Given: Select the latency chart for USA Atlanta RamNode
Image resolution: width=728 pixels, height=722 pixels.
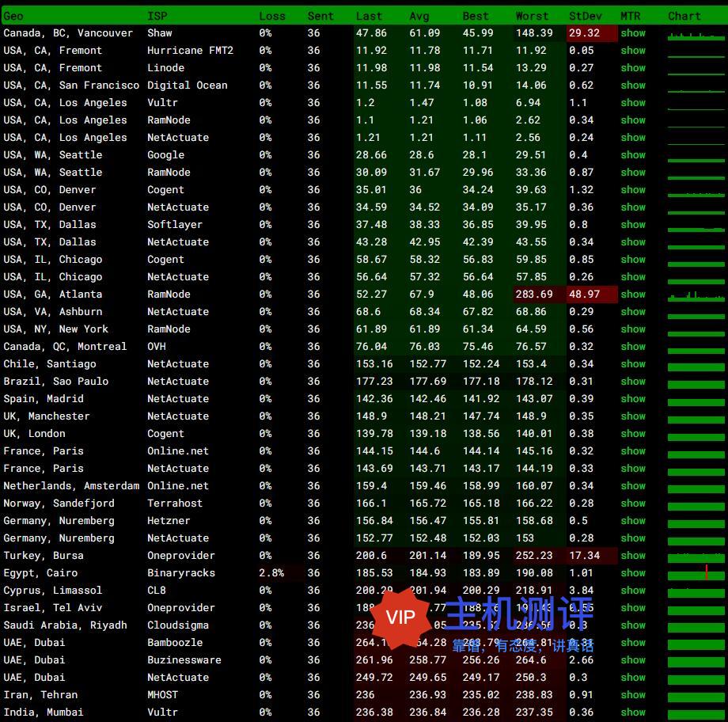Looking at the screenshot, I should [x=696, y=296].
